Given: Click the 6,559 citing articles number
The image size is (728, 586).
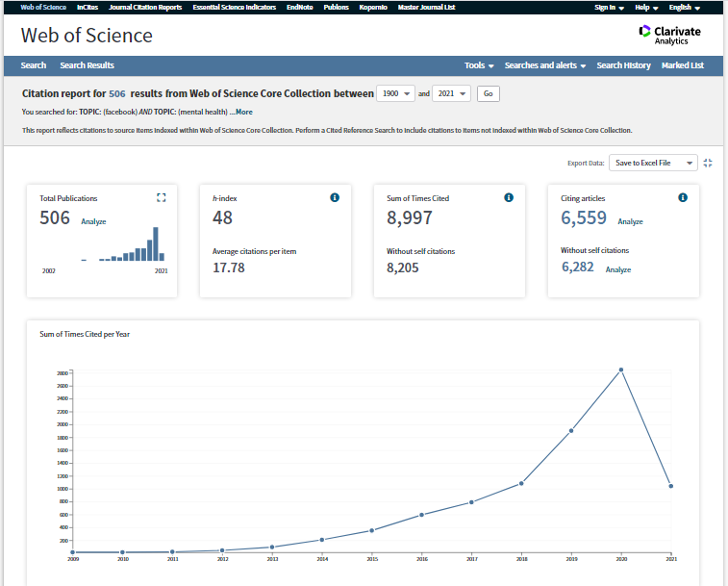Looking at the screenshot, I should click(584, 217).
